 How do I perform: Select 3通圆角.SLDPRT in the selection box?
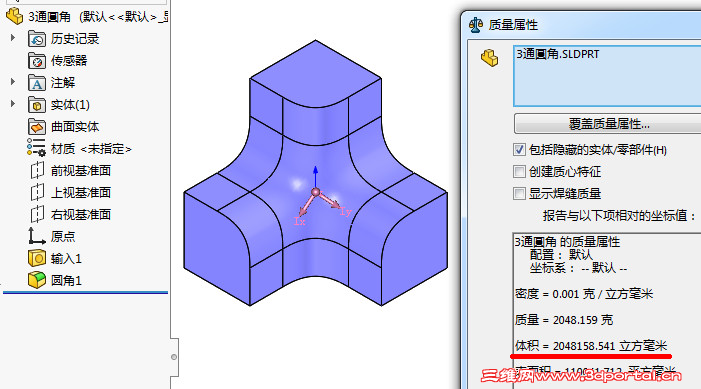557,54
